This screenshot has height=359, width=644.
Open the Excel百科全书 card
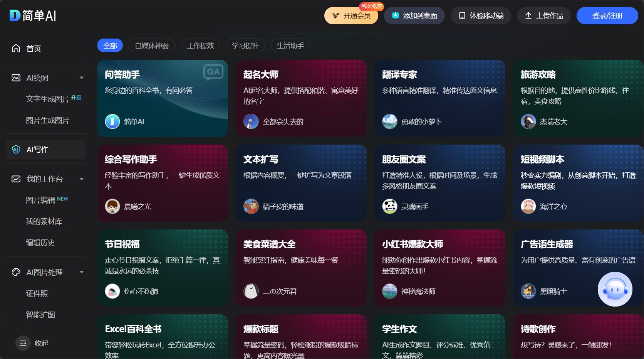point(163,337)
